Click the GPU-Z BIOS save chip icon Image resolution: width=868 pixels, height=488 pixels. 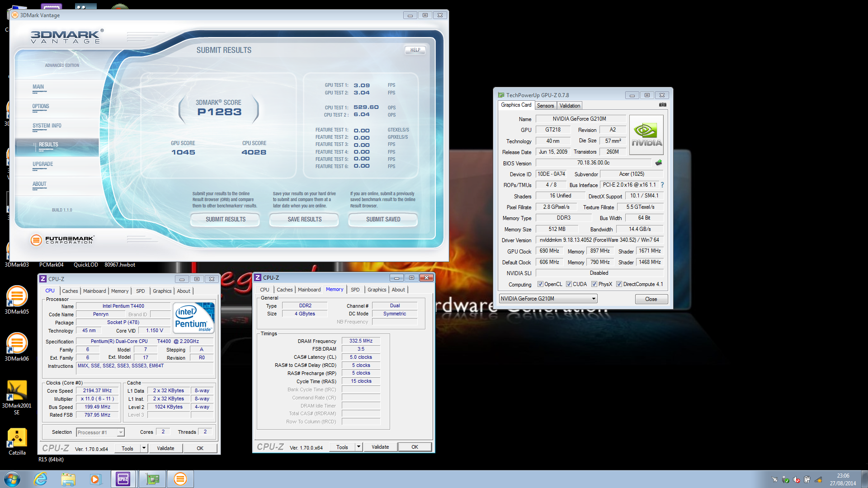658,163
